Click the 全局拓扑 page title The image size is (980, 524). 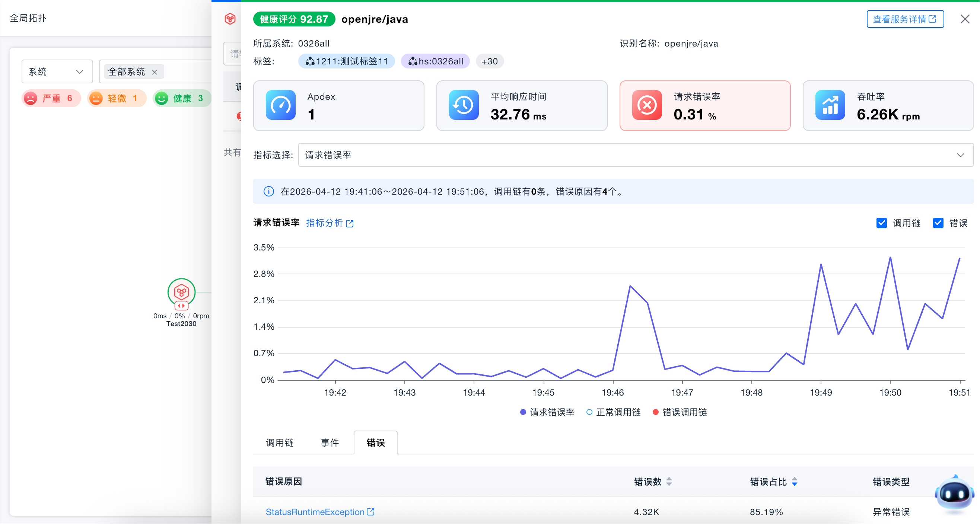[28, 18]
